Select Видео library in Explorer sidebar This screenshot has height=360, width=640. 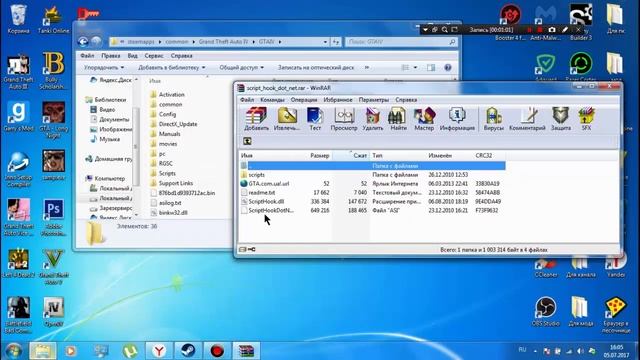pyautogui.click(x=107, y=110)
